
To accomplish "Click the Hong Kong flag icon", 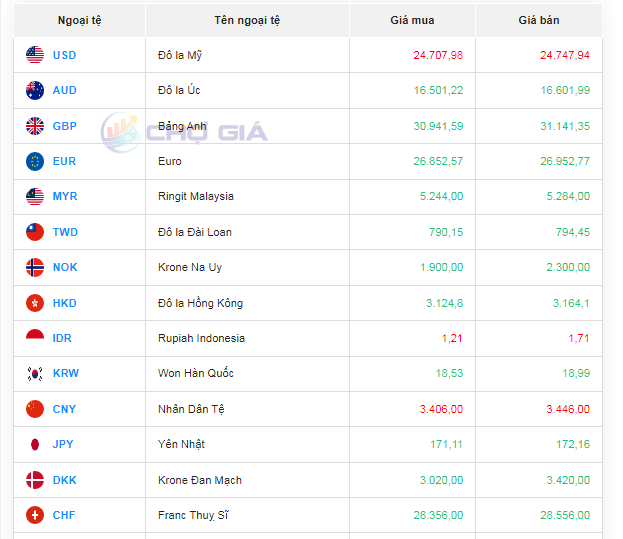I will pyautogui.click(x=35, y=303).
